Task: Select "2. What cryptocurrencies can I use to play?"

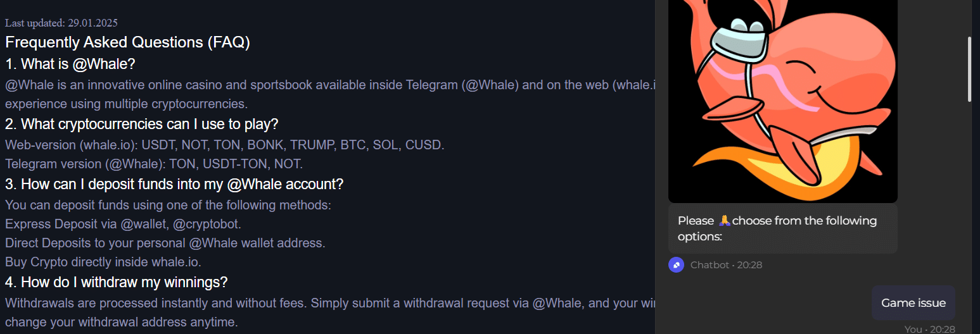Action: click(142, 124)
